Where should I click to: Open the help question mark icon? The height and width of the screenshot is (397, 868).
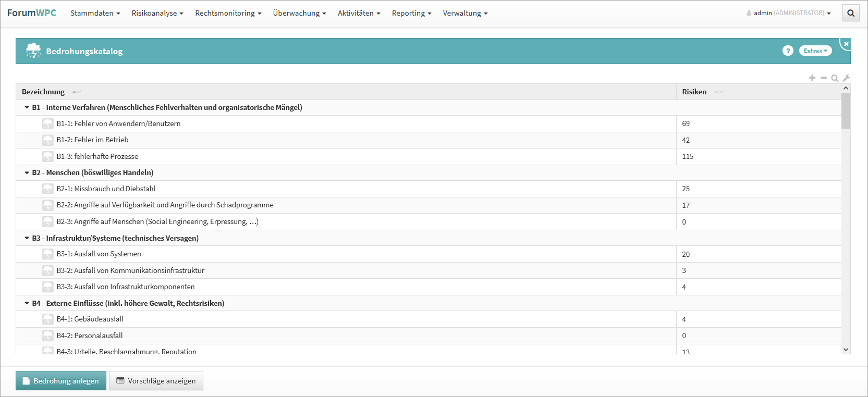788,51
